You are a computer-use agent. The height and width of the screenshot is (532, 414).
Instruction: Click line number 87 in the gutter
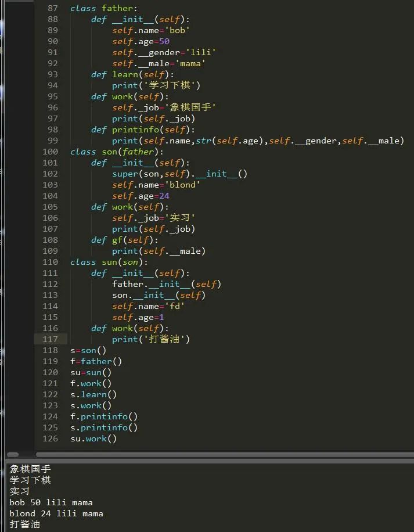pos(53,8)
